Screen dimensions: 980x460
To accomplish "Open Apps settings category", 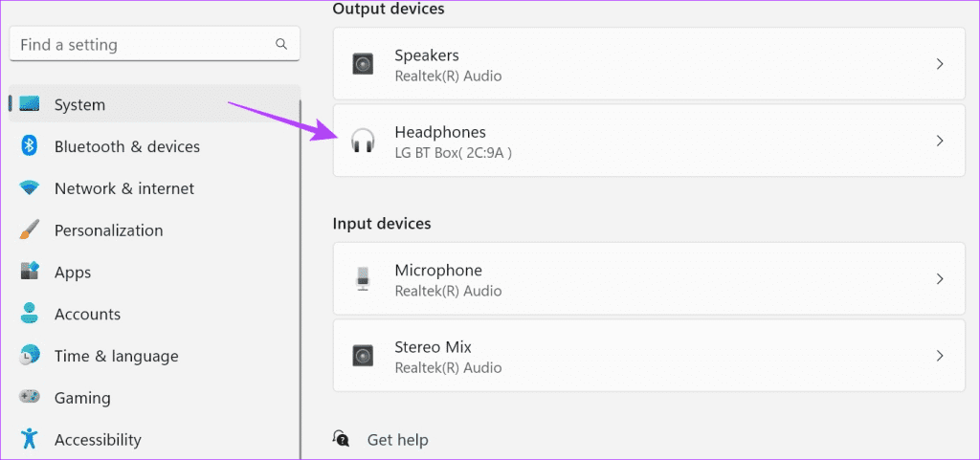I will (x=154, y=272).
